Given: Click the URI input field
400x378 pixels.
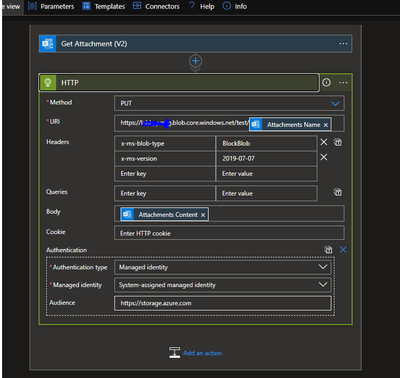Looking at the screenshot, I should [x=229, y=123].
